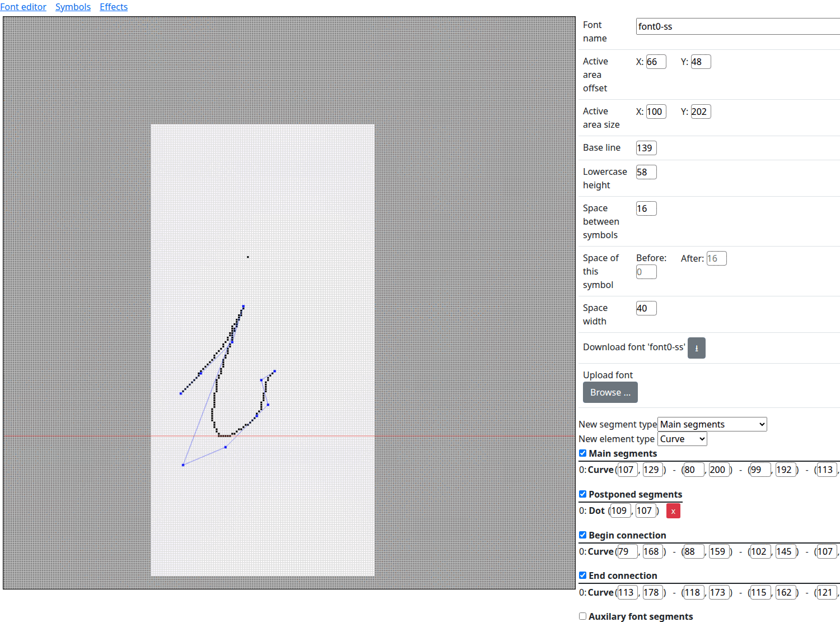
Task: Open the New element type dropdown
Action: pyautogui.click(x=682, y=439)
